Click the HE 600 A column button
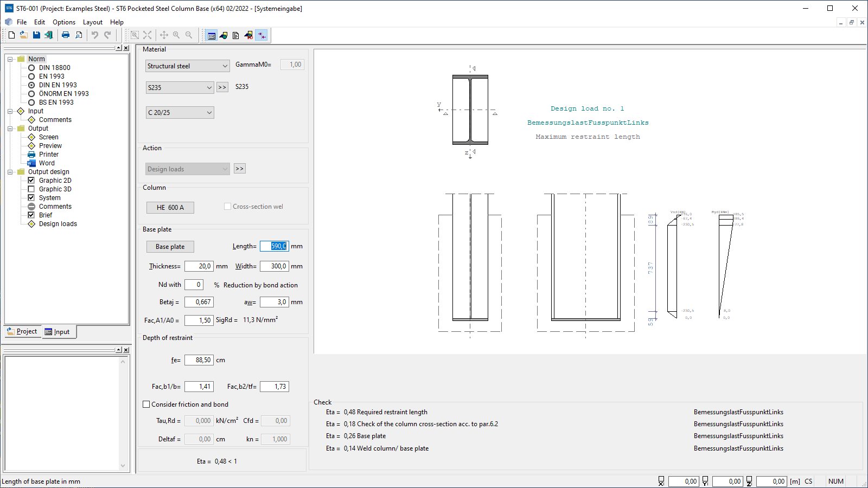Image resolution: width=868 pixels, height=488 pixels. click(x=170, y=208)
